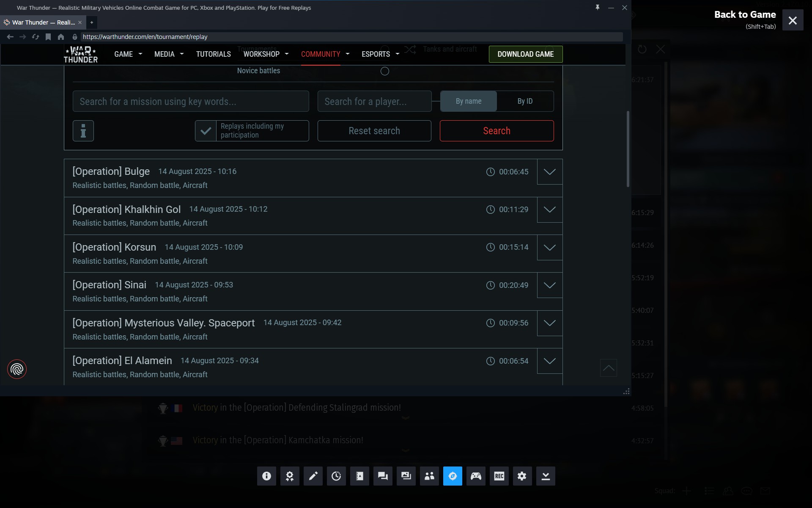Bookmark this page with bookmark icon
The image size is (812, 508).
(x=48, y=37)
